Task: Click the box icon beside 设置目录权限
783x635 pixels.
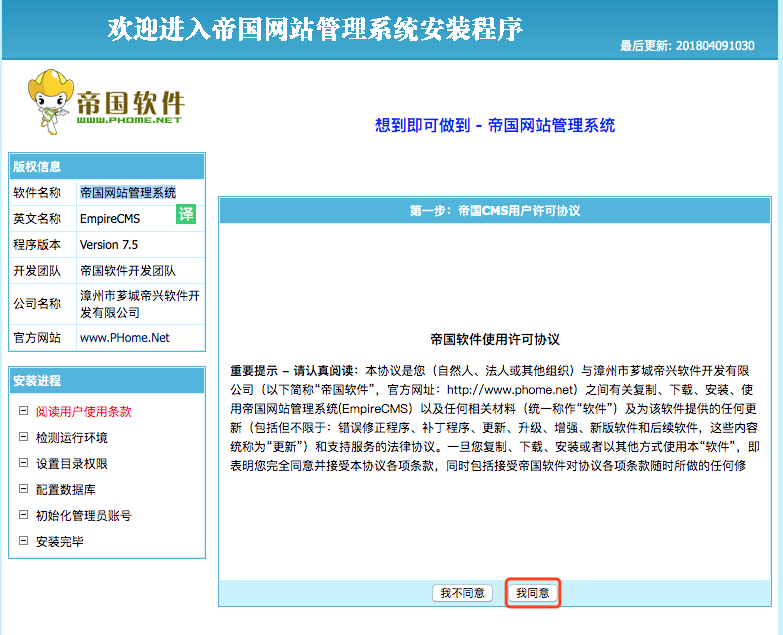Action: [23, 463]
